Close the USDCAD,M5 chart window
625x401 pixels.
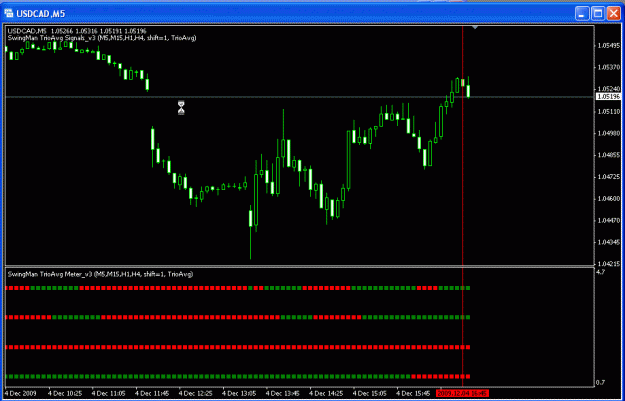pyautogui.click(x=613, y=14)
